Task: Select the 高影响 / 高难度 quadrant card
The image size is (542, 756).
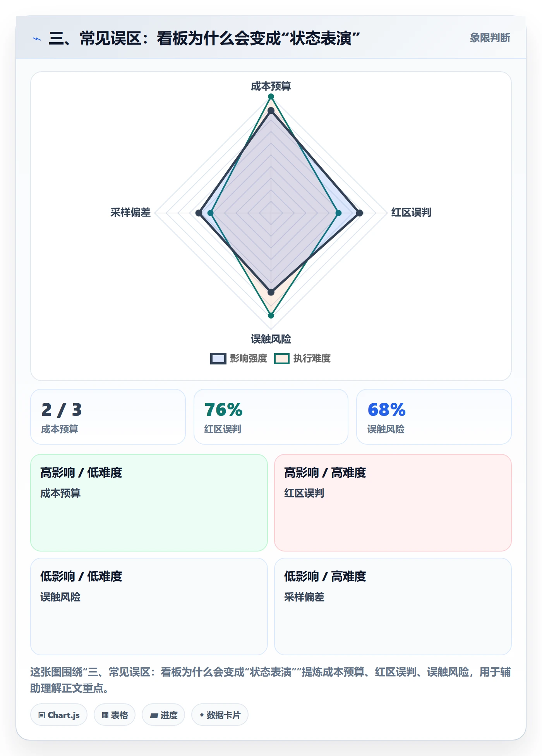Action: click(x=393, y=503)
